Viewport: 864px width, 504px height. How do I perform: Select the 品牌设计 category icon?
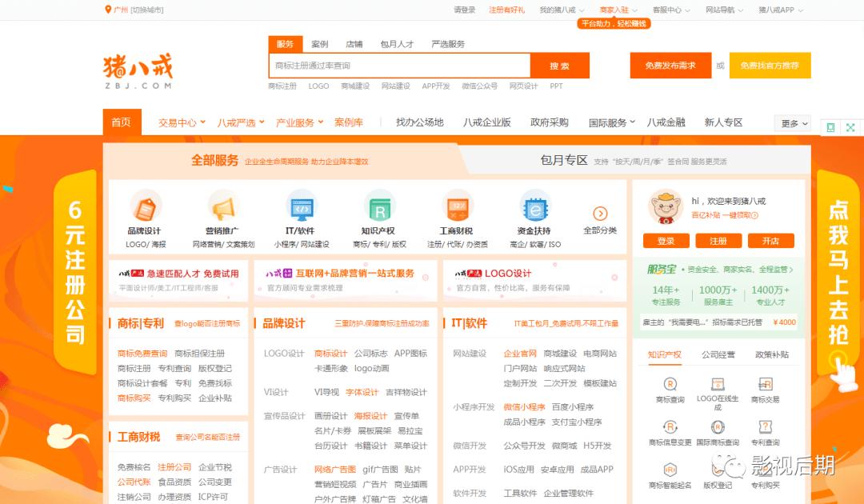pyautogui.click(x=146, y=206)
